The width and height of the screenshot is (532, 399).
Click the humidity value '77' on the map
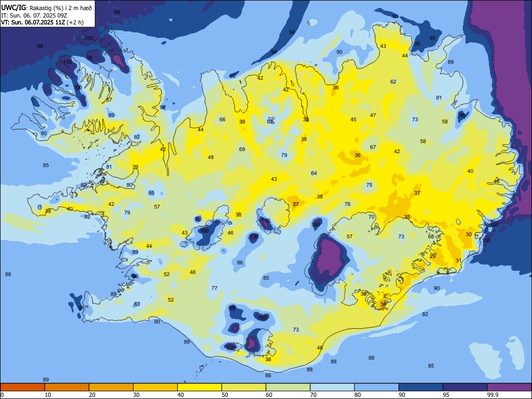tap(214, 288)
